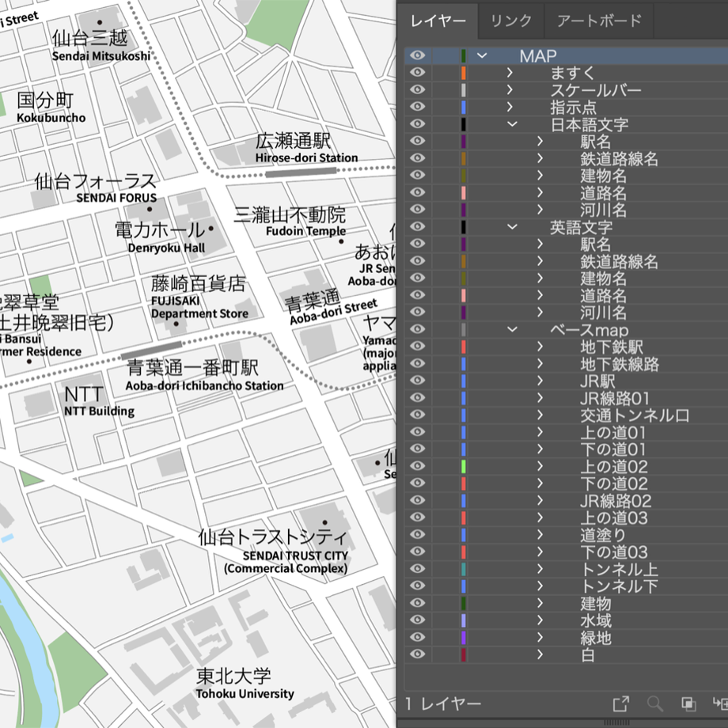The image size is (728, 728).
Task: Expand 駅名 under 日本語文字
Action: (540, 141)
